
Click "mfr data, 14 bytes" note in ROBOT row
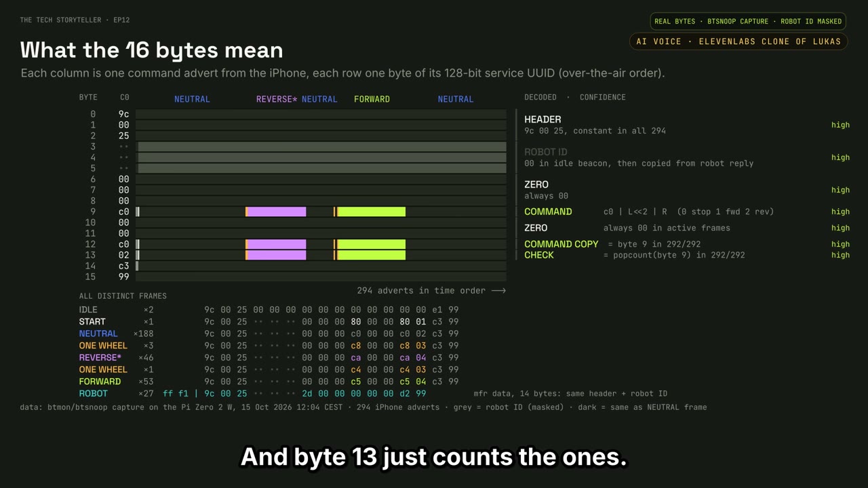[x=516, y=394]
